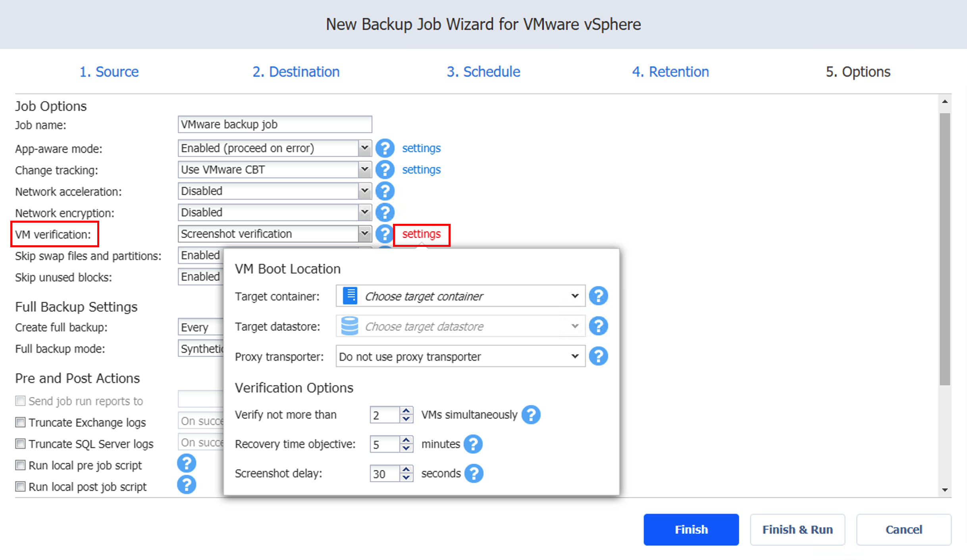Open help for VM verification
This screenshot has width=967, height=560.
(384, 234)
